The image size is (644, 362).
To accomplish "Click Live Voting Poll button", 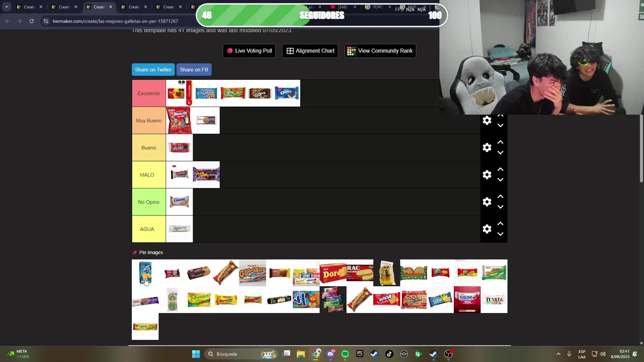I will coord(249,51).
